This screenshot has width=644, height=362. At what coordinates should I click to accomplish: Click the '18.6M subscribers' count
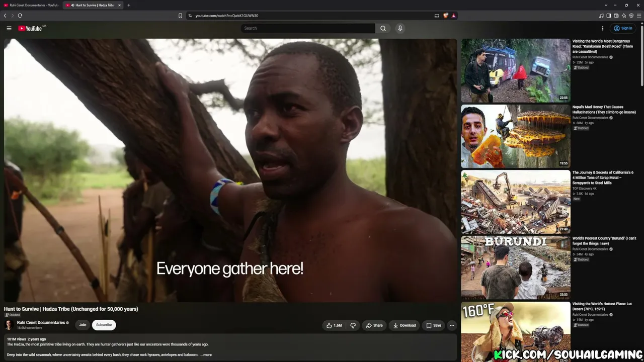click(x=30, y=328)
